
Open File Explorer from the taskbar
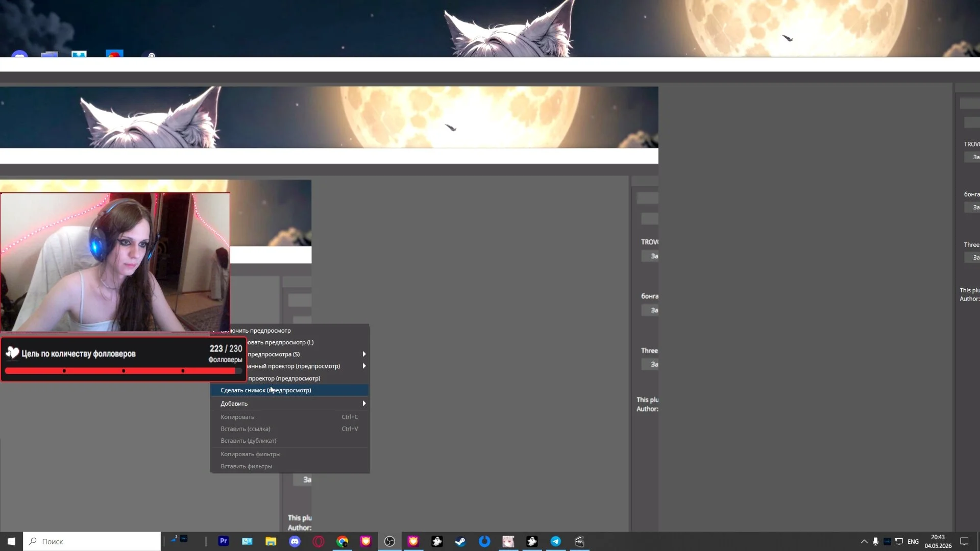(271, 541)
